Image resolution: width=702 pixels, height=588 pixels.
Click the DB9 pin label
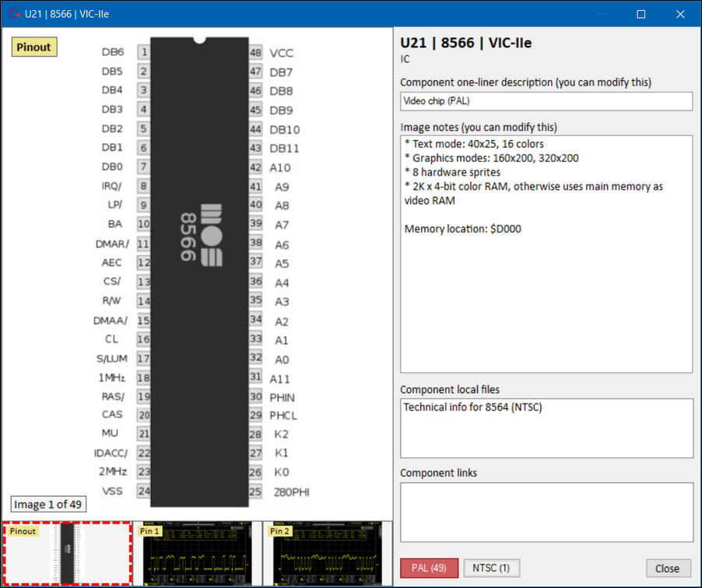click(x=281, y=110)
